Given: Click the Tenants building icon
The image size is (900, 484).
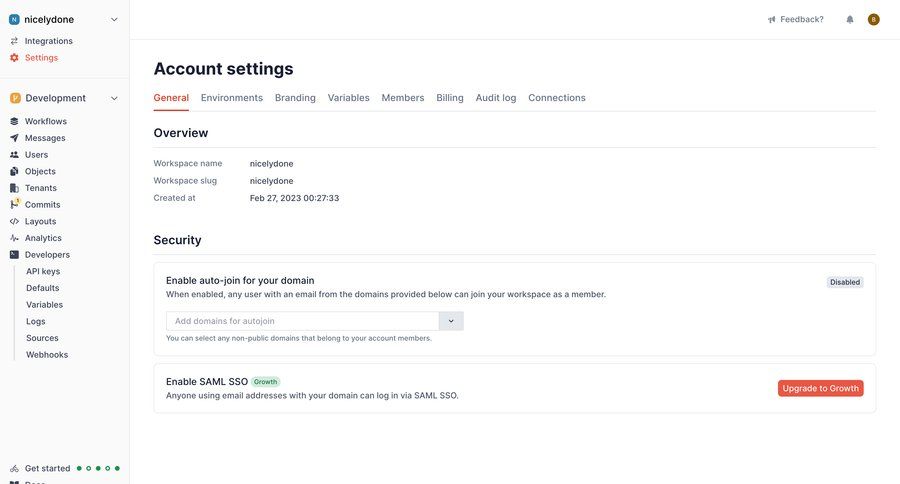Looking at the screenshot, I should click(14, 188).
